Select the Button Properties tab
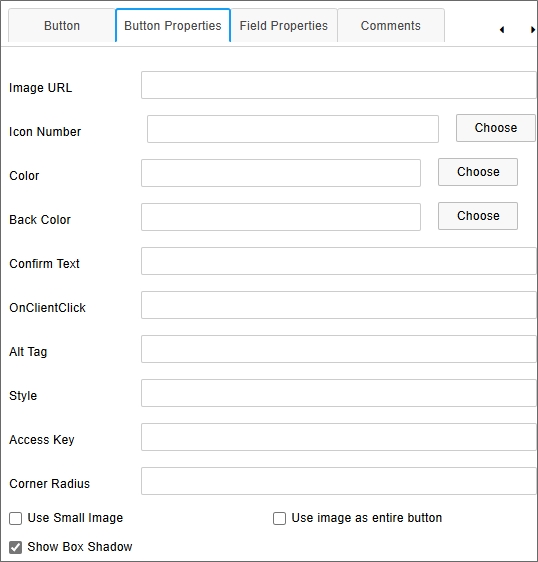 click(173, 26)
